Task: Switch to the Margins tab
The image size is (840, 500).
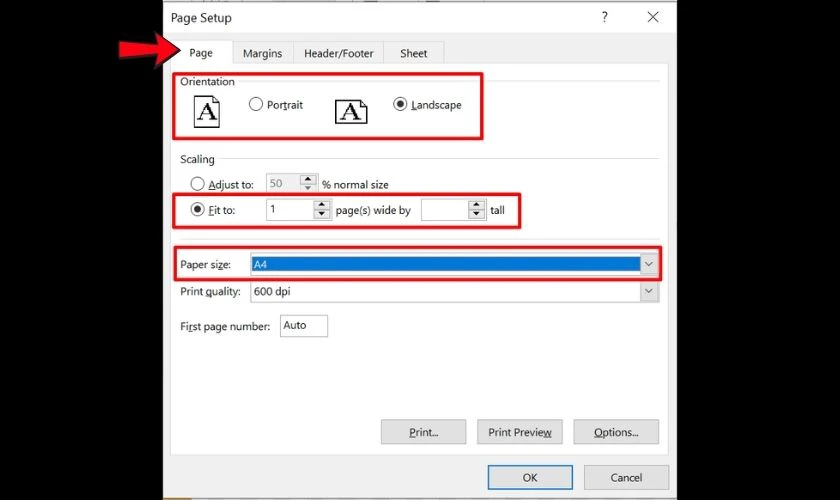Action: pos(262,53)
